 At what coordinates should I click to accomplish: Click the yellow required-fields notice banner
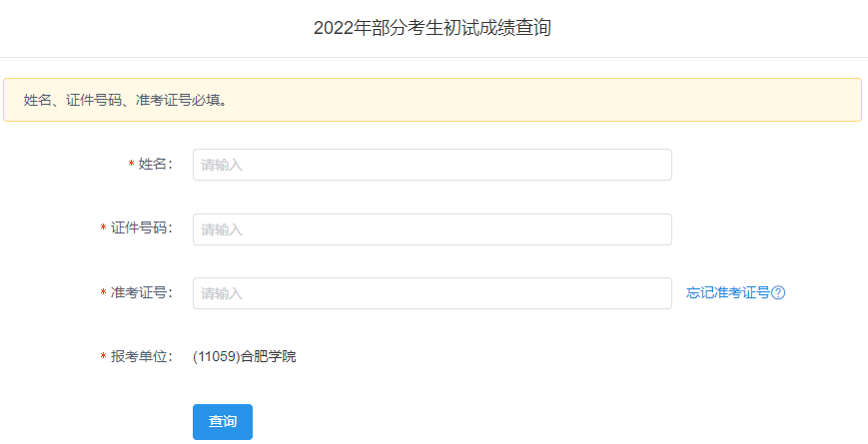599,100
